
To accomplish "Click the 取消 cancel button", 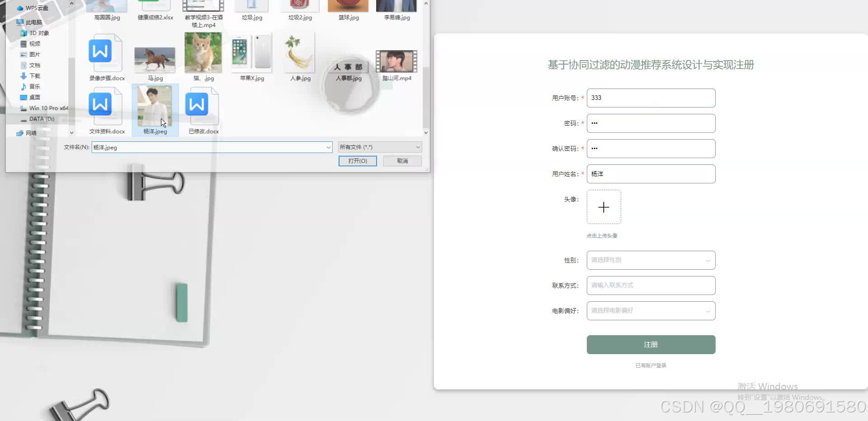I will pyautogui.click(x=402, y=161).
